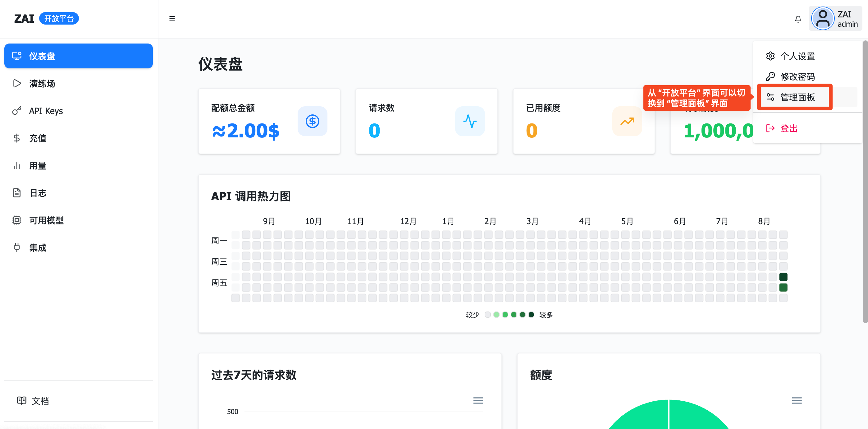Click the darkest green heatmap cell
The image size is (868, 429).
click(783, 277)
